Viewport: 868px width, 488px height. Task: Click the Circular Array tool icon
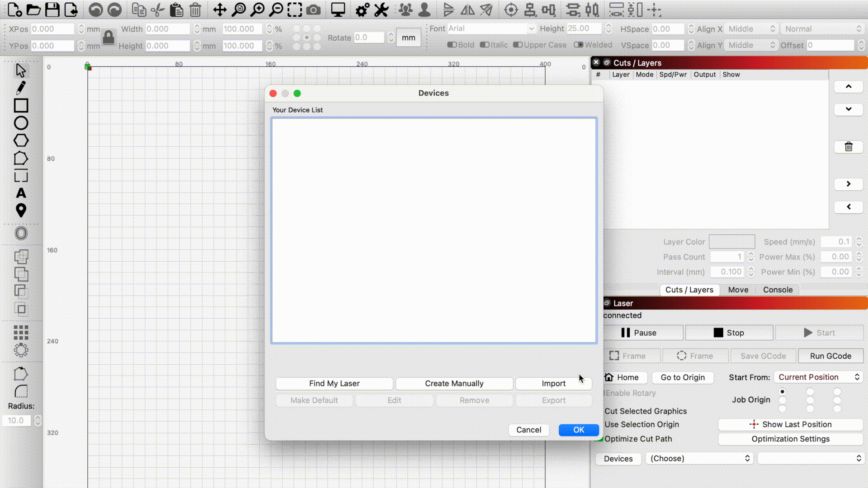[21, 350]
